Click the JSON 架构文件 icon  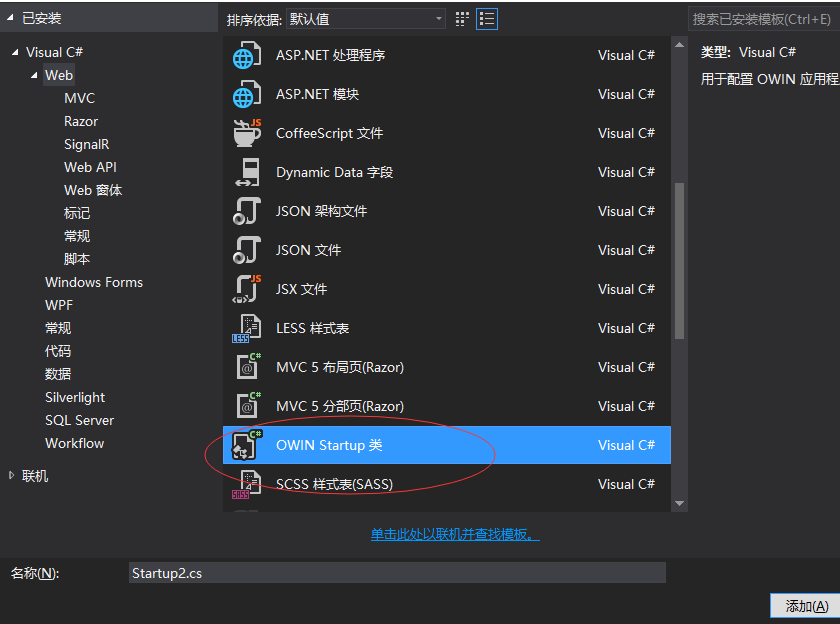[247, 211]
